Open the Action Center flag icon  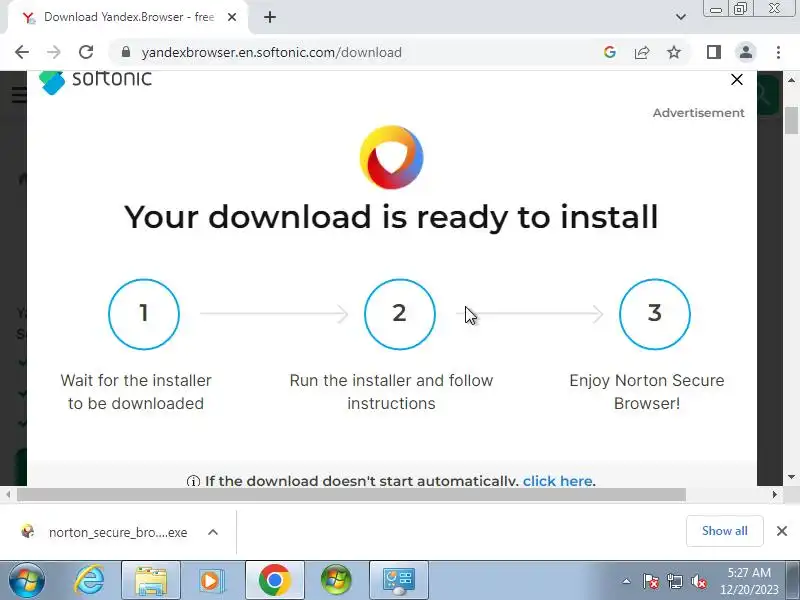[651, 581]
